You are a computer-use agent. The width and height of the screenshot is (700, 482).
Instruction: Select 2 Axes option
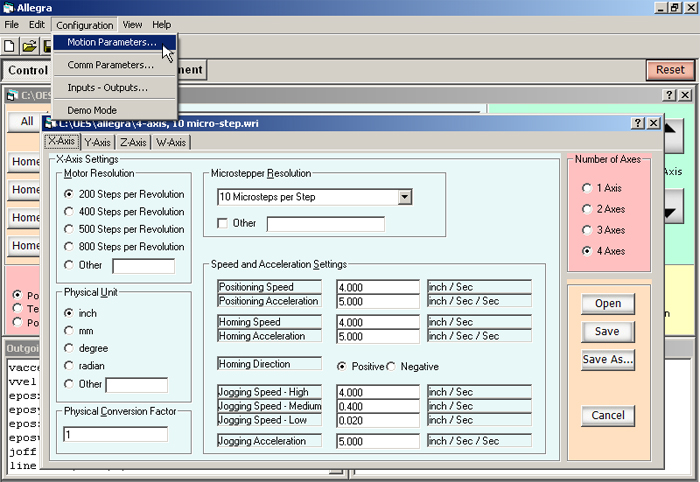click(x=604, y=209)
